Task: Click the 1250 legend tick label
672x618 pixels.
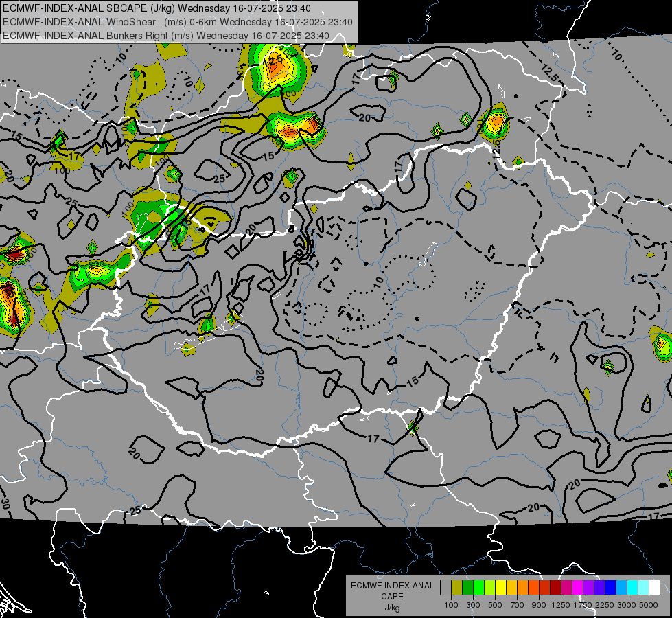Action: [561, 605]
